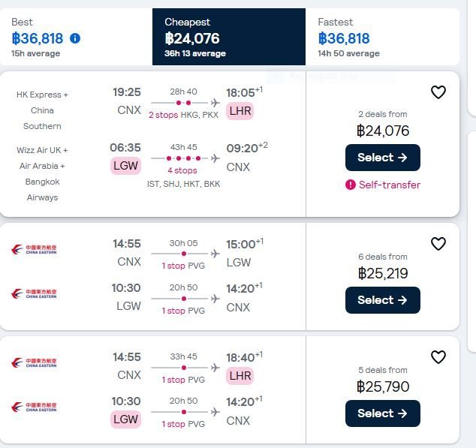Click China Eastern logo on 14:55 PVG-LGW flight
This screenshot has height=448, width=476.
[34, 249]
